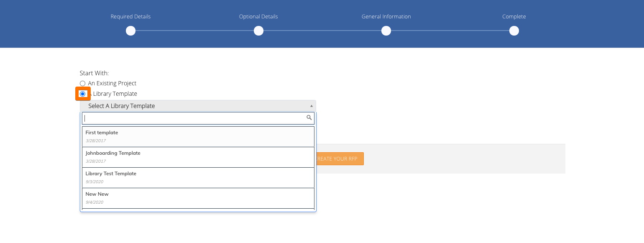Click the 'A Library Template' label text
Viewport: 644px width, 243px height.
point(115,94)
